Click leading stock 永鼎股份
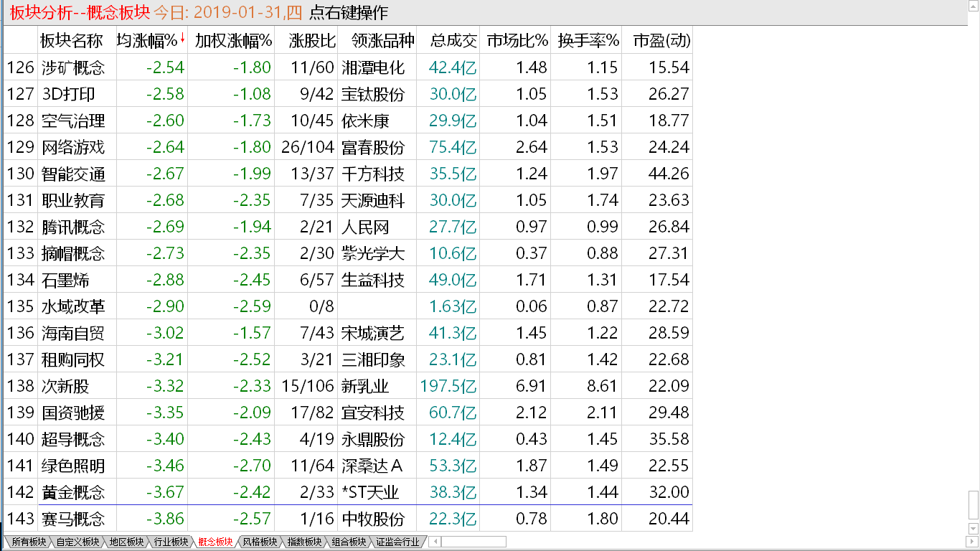 (x=373, y=439)
